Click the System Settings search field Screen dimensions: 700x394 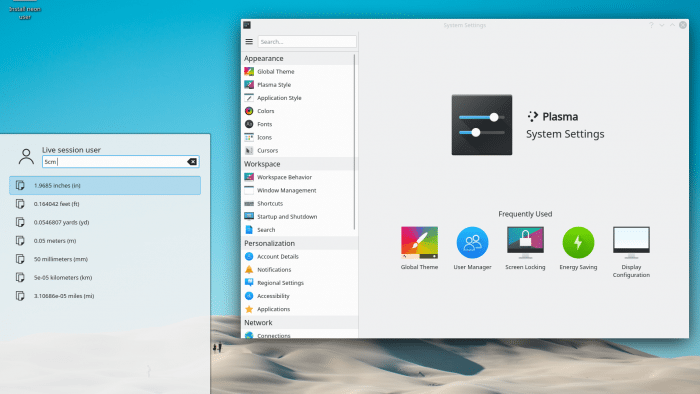tap(307, 41)
